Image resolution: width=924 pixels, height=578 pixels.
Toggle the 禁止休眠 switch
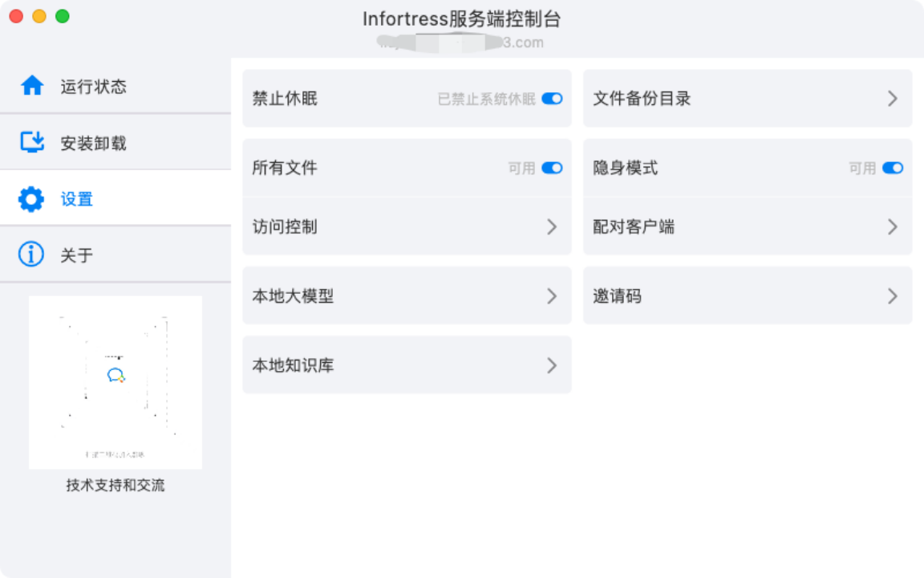point(552,99)
